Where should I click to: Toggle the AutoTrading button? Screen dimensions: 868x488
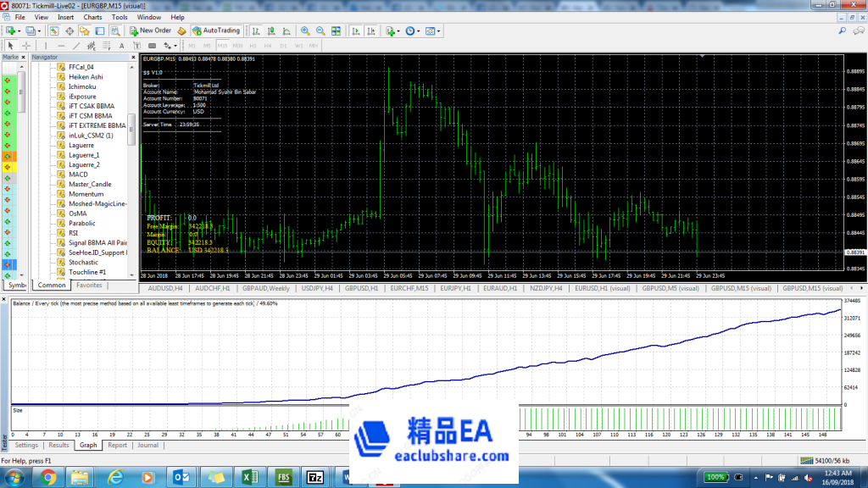(215, 30)
